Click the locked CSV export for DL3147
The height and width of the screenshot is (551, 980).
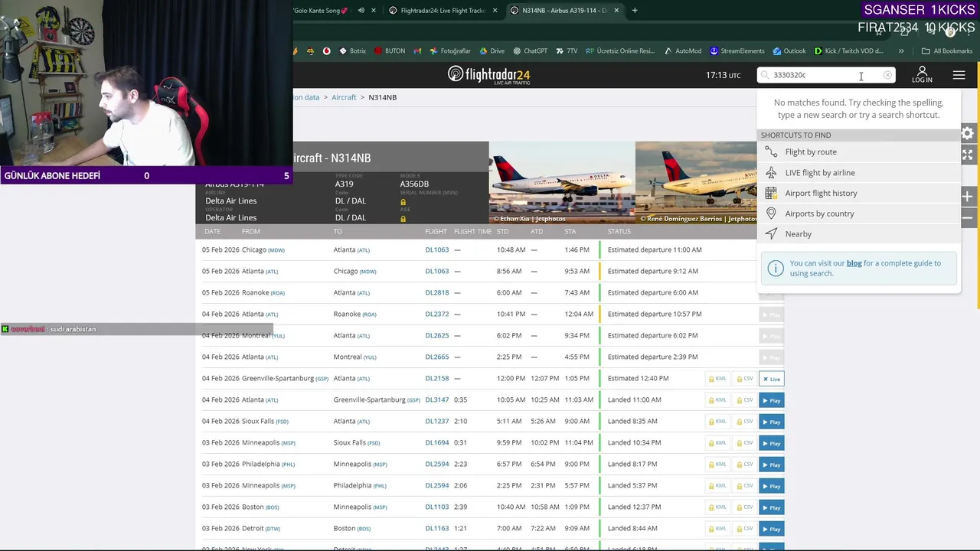coord(744,400)
